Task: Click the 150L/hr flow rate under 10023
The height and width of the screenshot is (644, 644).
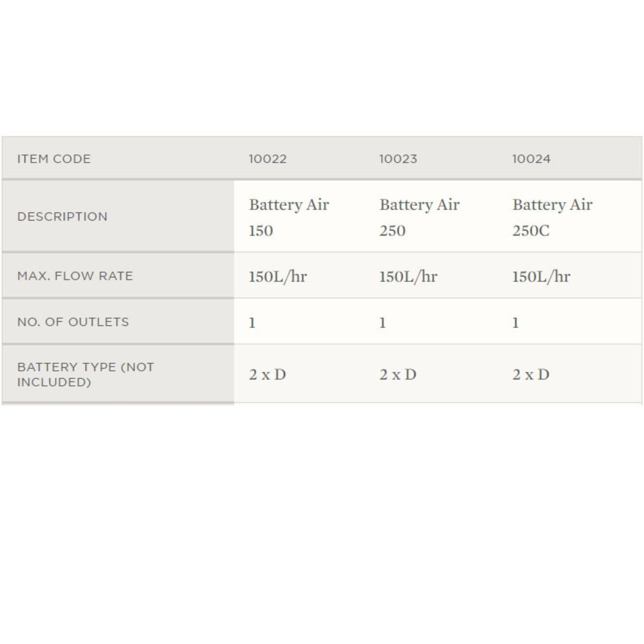Action: coord(408,277)
